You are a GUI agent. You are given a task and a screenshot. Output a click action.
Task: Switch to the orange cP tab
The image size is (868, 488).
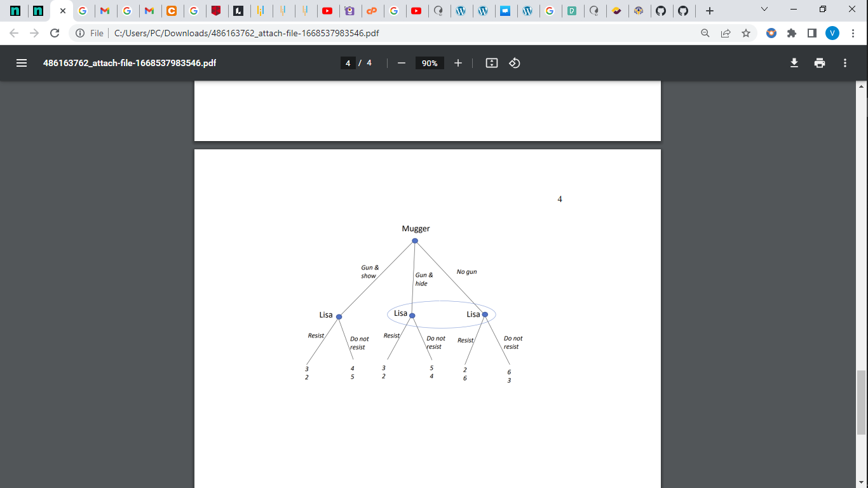372,11
